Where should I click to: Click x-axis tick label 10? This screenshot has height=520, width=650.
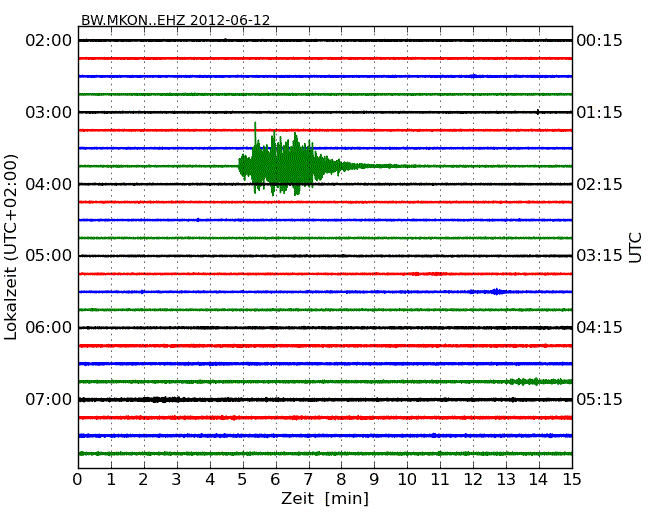click(407, 479)
